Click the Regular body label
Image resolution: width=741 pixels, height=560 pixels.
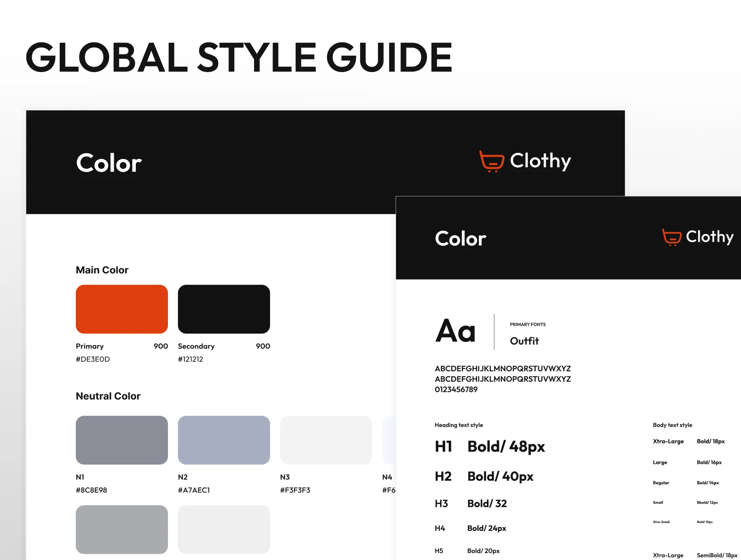click(x=661, y=483)
